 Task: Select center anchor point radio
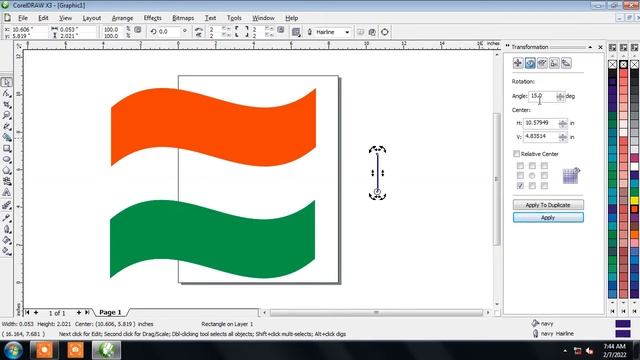click(532, 176)
